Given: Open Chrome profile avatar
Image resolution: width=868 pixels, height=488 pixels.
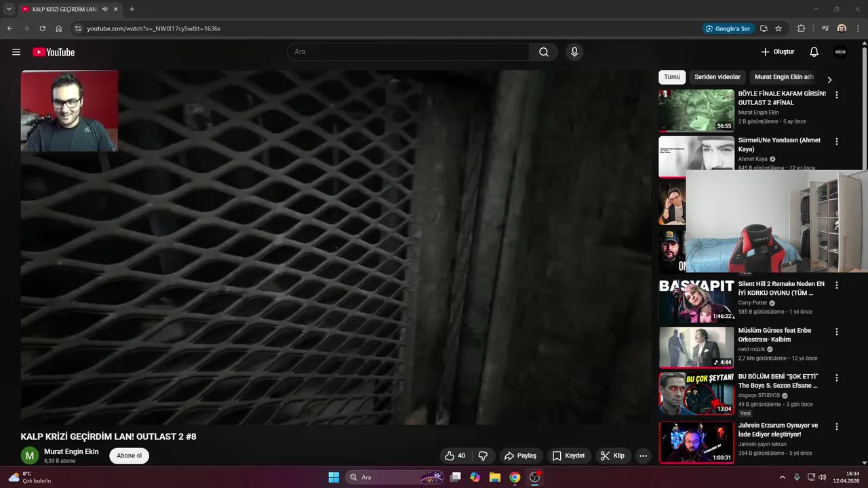Looking at the screenshot, I should click(x=842, y=28).
